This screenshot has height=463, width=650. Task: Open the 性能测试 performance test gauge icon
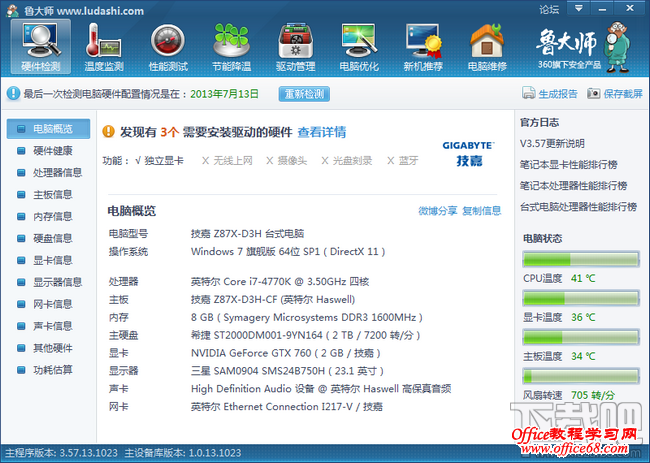(x=168, y=47)
